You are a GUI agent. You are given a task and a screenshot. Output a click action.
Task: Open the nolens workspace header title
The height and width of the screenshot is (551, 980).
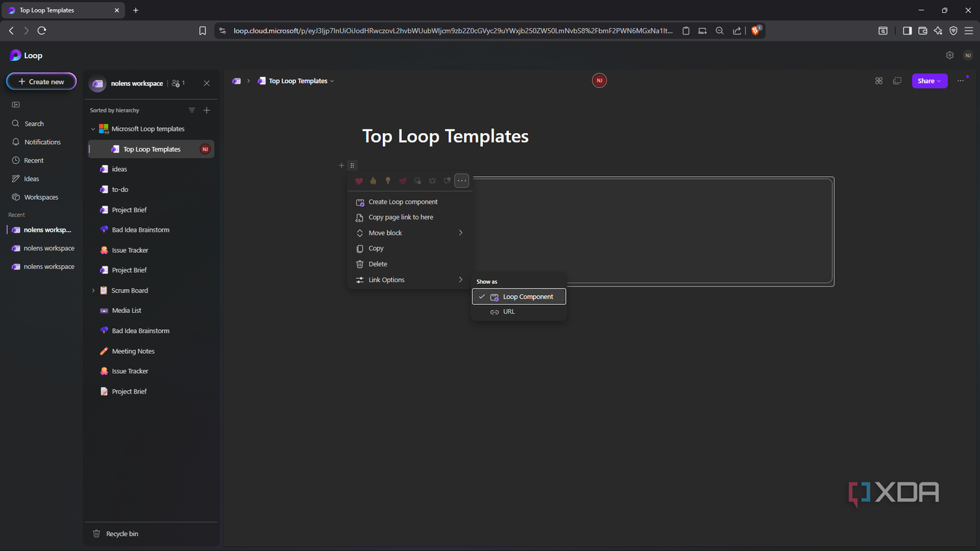click(137, 84)
